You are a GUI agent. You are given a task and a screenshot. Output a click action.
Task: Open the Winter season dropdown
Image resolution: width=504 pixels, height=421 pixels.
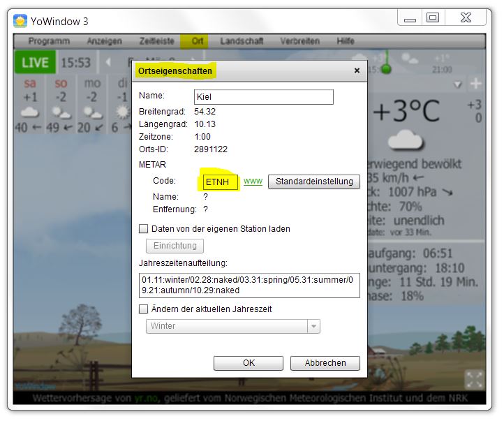[x=232, y=326]
